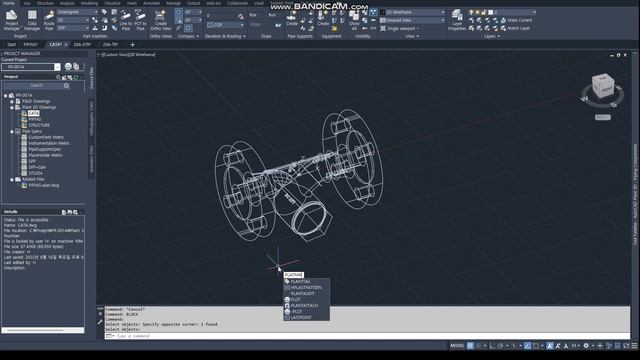Select PlaceHolder Metric spec in tree
This screenshot has width=640, height=360.
[x=45, y=156]
